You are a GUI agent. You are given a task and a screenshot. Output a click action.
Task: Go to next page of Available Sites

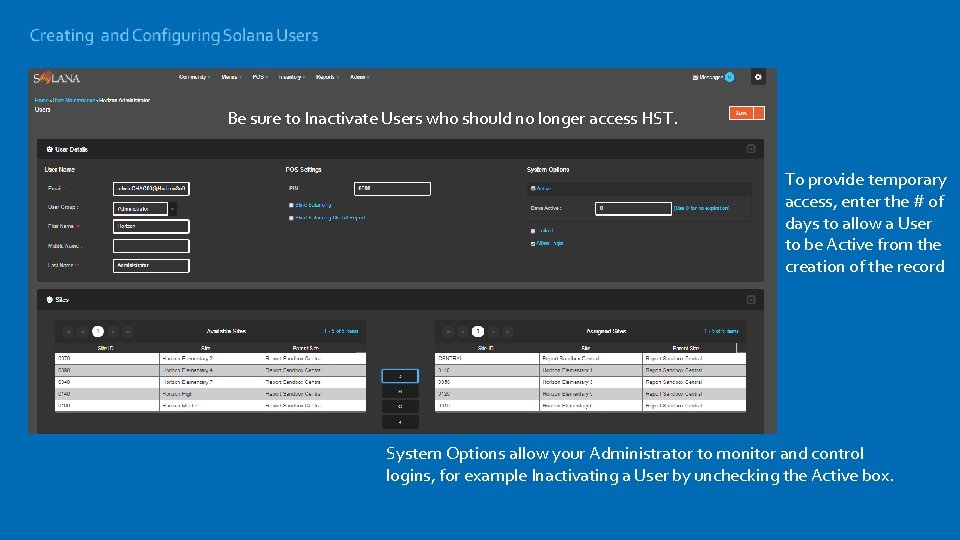[x=113, y=331]
